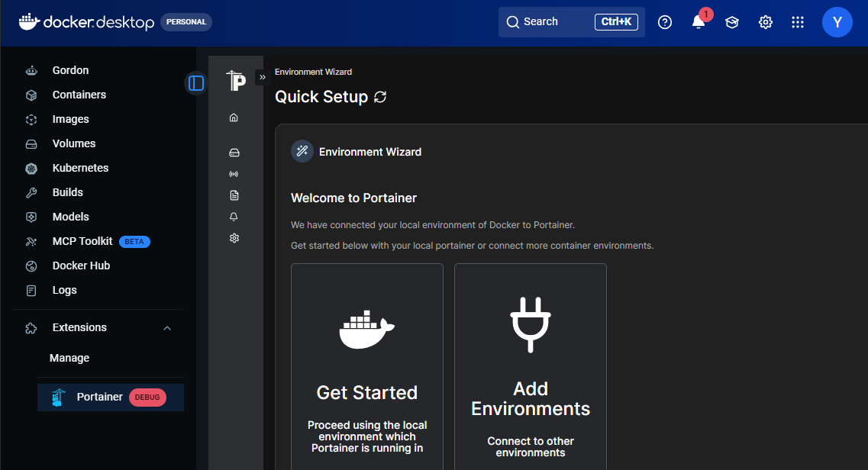This screenshot has width=868, height=470.
Task: Click the Docker Hub sidebar icon
Action: [x=31, y=266]
